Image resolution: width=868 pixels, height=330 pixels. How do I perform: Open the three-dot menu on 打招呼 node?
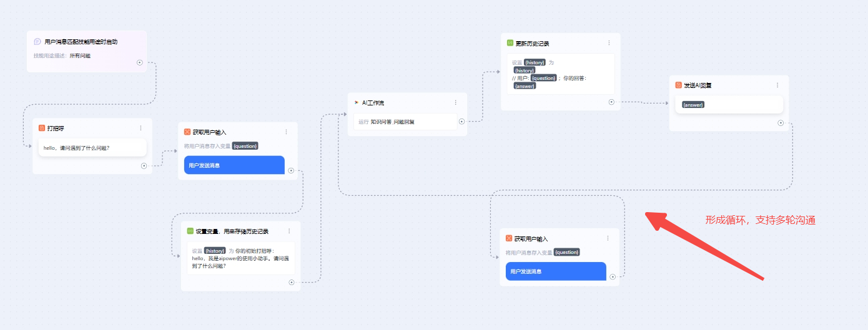coord(141,128)
